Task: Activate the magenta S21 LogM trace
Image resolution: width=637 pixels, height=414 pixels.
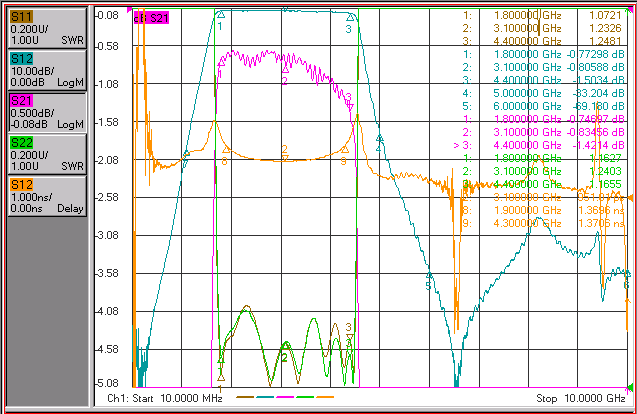Action: tap(47, 112)
